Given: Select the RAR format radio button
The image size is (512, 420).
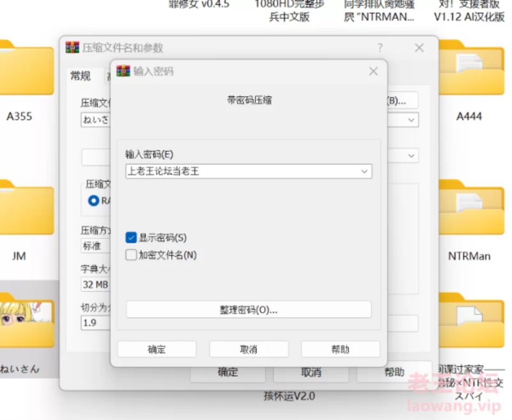Looking at the screenshot, I should [93, 200].
